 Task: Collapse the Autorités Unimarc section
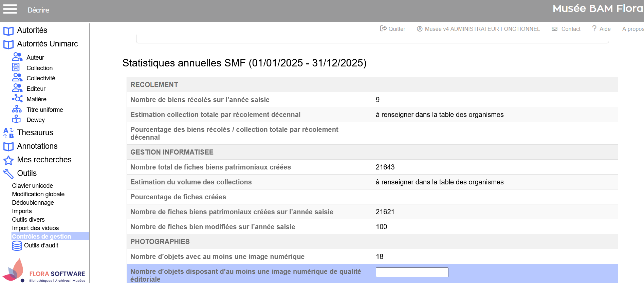[47, 44]
